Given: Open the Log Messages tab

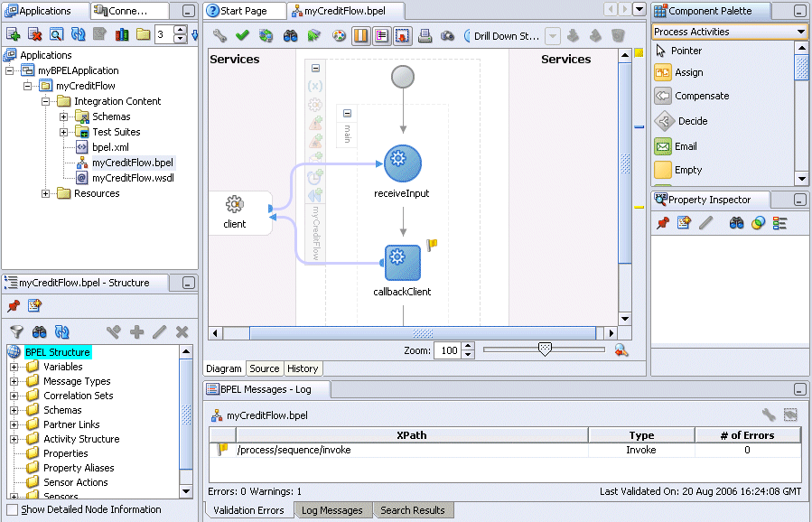Looking at the screenshot, I should [331, 510].
